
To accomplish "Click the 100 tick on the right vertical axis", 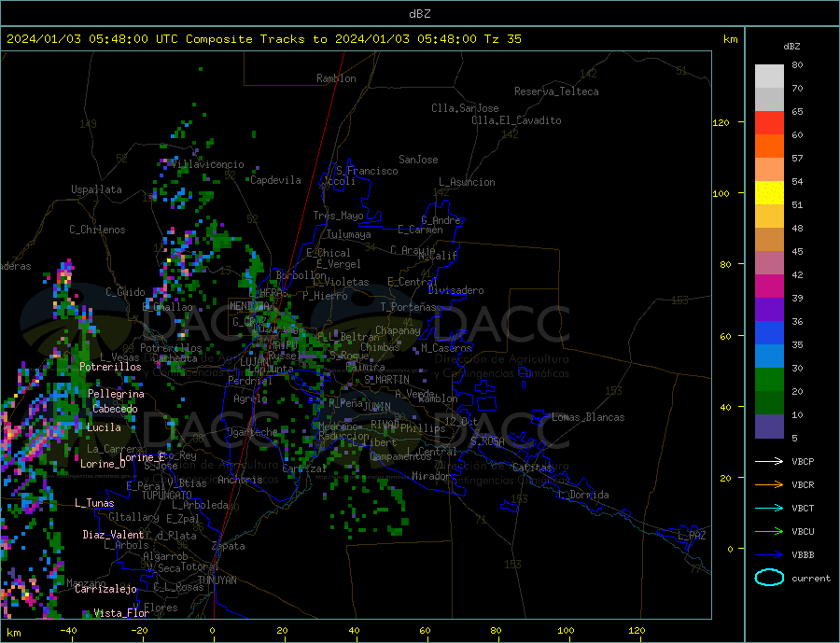I will 721,193.
